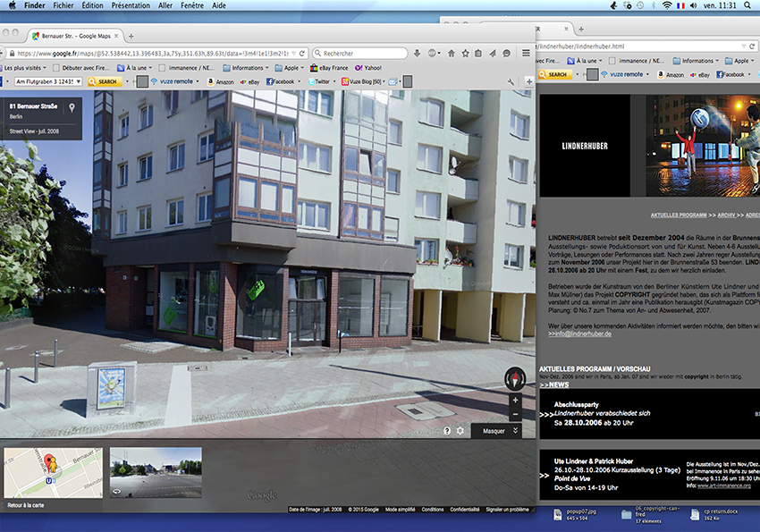Open the street panorama thumbnail
The image size is (760, 532).
[156, 472]
